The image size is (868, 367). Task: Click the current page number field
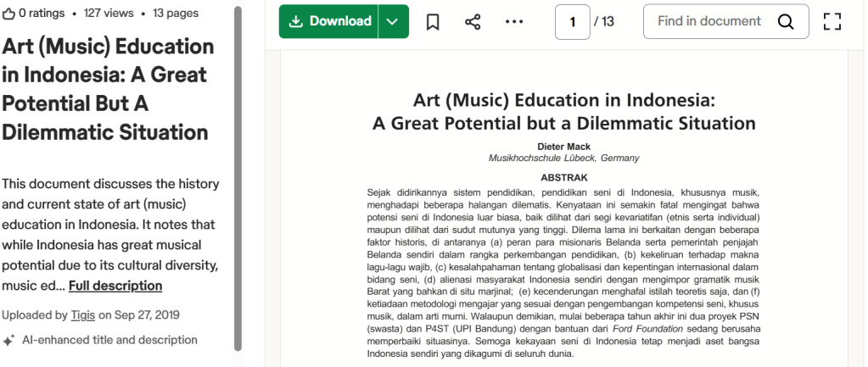(x=573, y=21)
